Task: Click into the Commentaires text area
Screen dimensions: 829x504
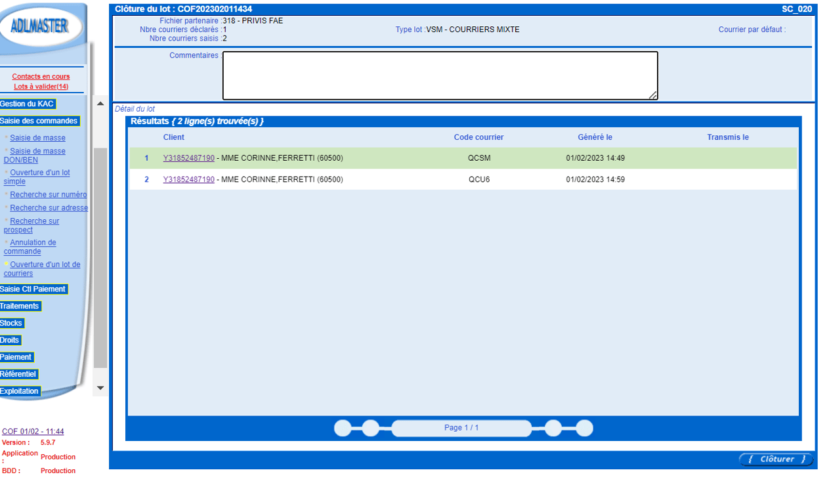Action: [440, 75]
